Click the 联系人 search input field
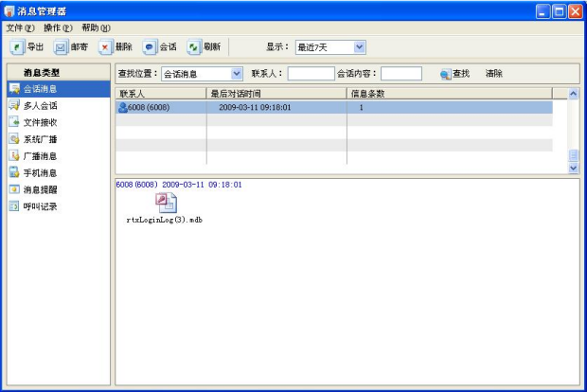This screenshot has height=392, width=587. (311, 74)
